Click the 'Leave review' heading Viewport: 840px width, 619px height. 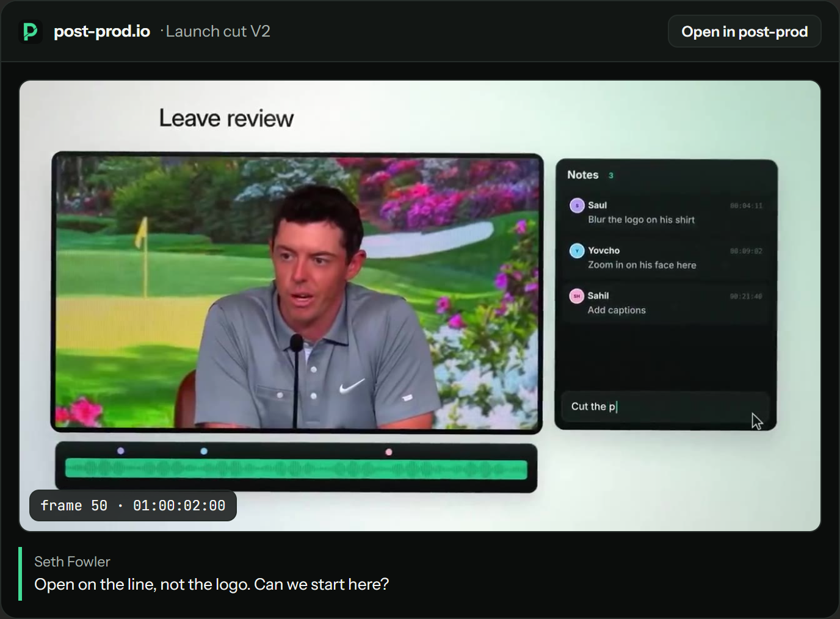pos(226,118)
